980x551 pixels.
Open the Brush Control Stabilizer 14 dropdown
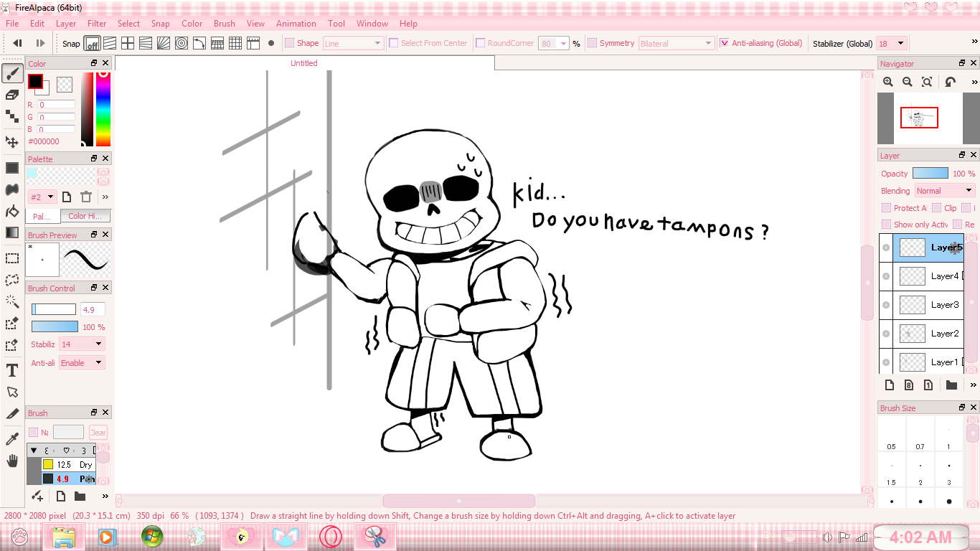coord(82,344)
